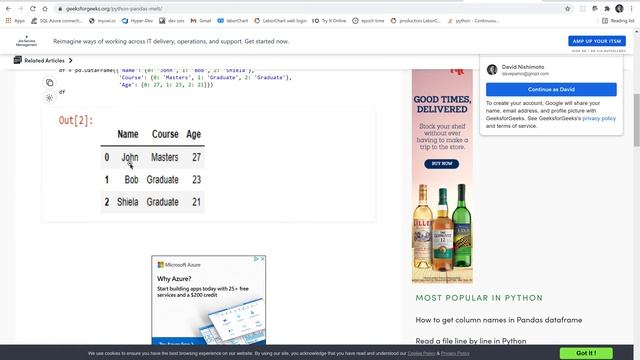
Task: Open Read a file line by line article
Action: (471, 341)
